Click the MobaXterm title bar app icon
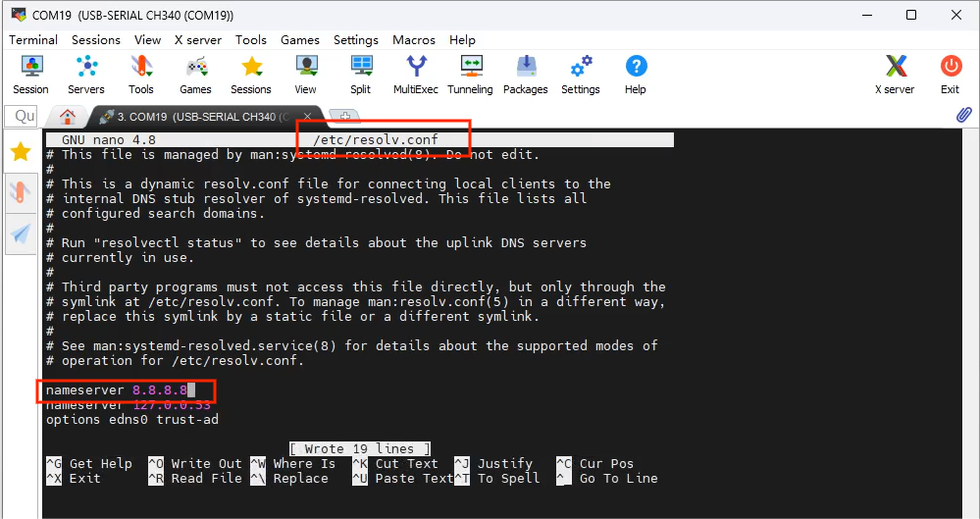980x519 pixels. click(18, 15)
